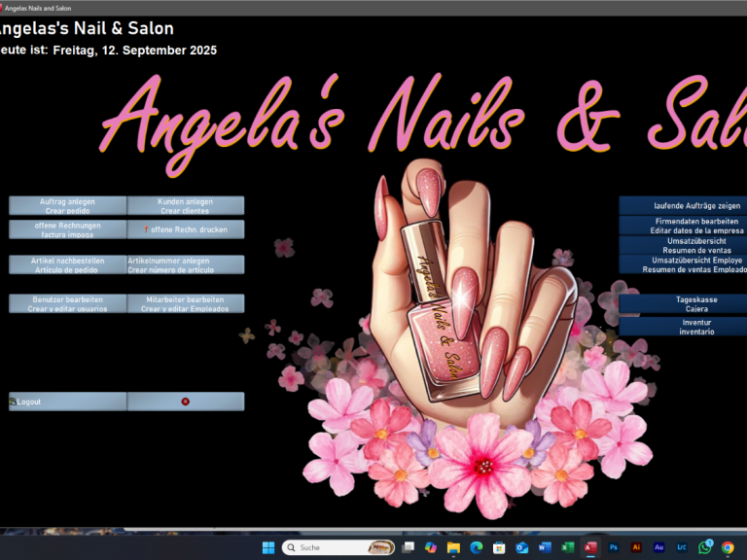Image resolution: width=747 pixels, height=560 pixels.
Task: Open Excel from the taskbar
Action: [x=567, y=547]
